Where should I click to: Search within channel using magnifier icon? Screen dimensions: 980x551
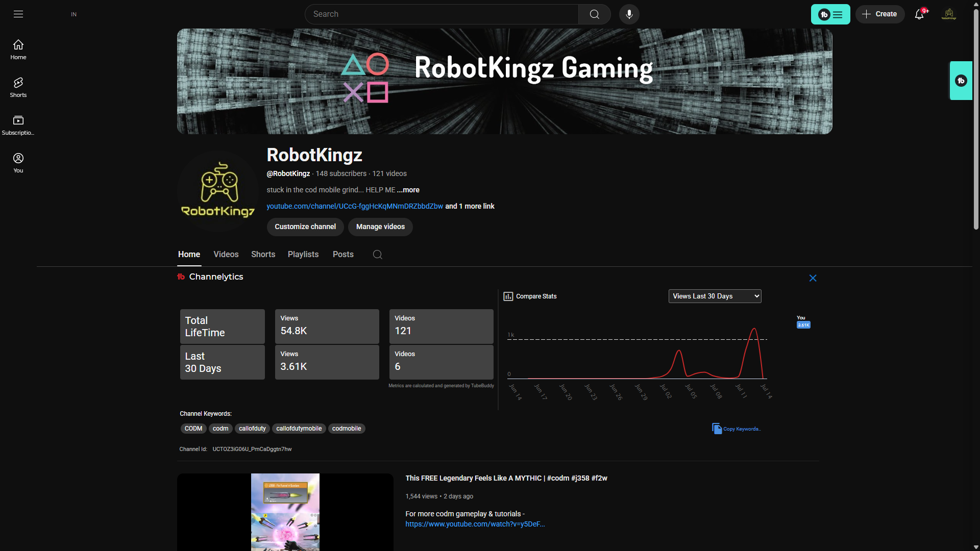(378, 255)
